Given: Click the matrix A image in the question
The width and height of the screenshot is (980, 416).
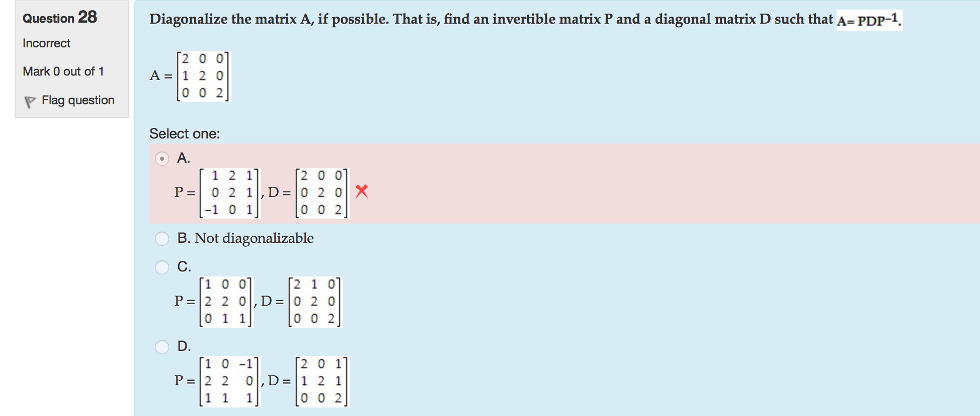Looking at the screenshot, I should (203, 77).
